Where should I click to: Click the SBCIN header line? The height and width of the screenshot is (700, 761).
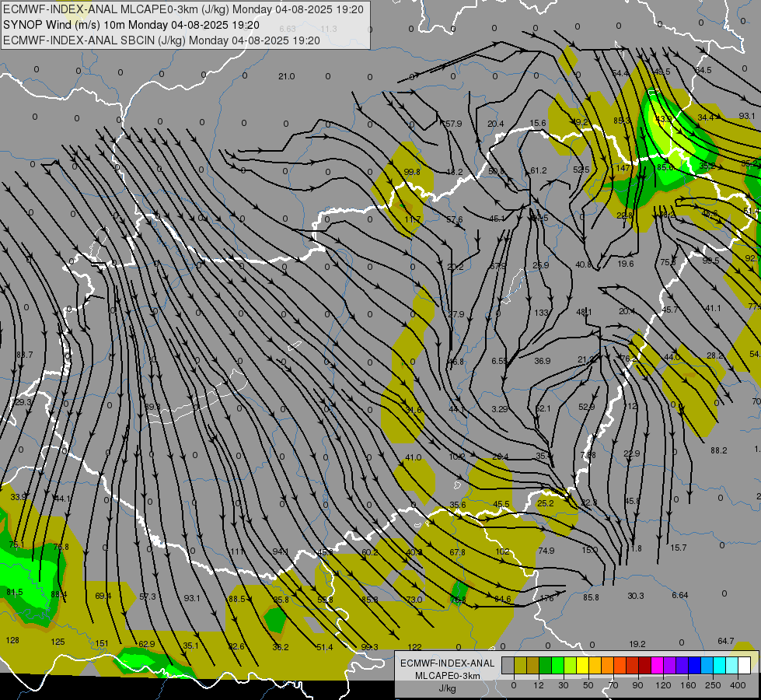162,40
